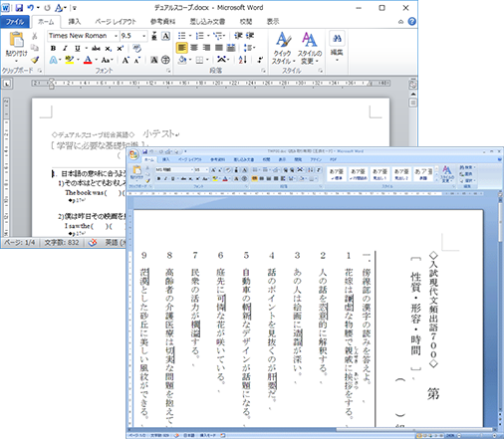Click tab selector L box left of Word 2010 ruler

pyautogui.click(x=7, y=84)
